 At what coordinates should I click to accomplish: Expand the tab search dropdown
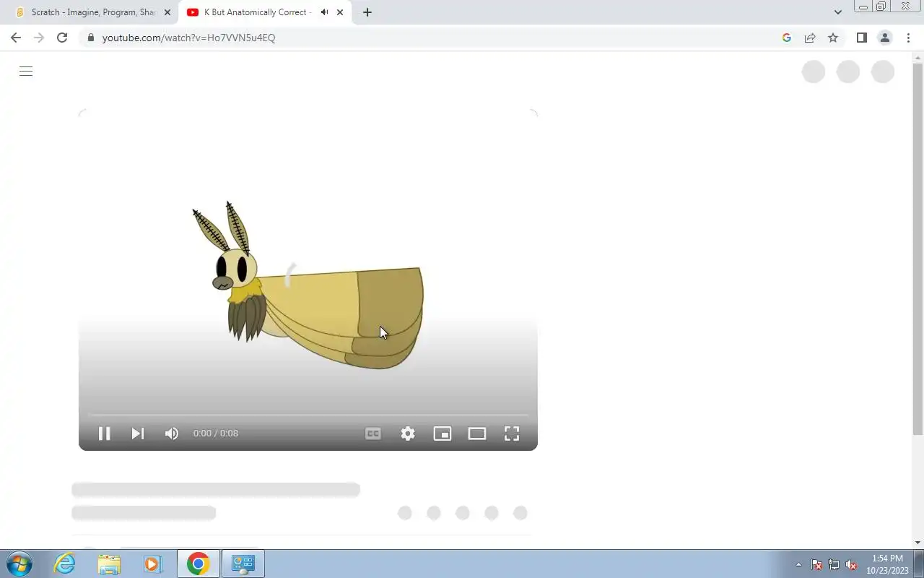tap(837, 12)
